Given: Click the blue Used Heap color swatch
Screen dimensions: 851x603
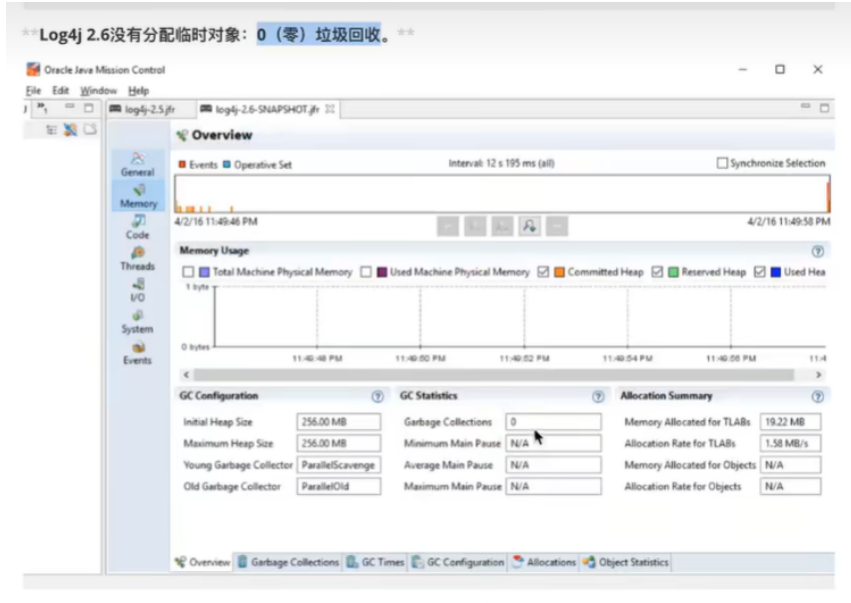Looking at the screenshot, I should [776, 272].
